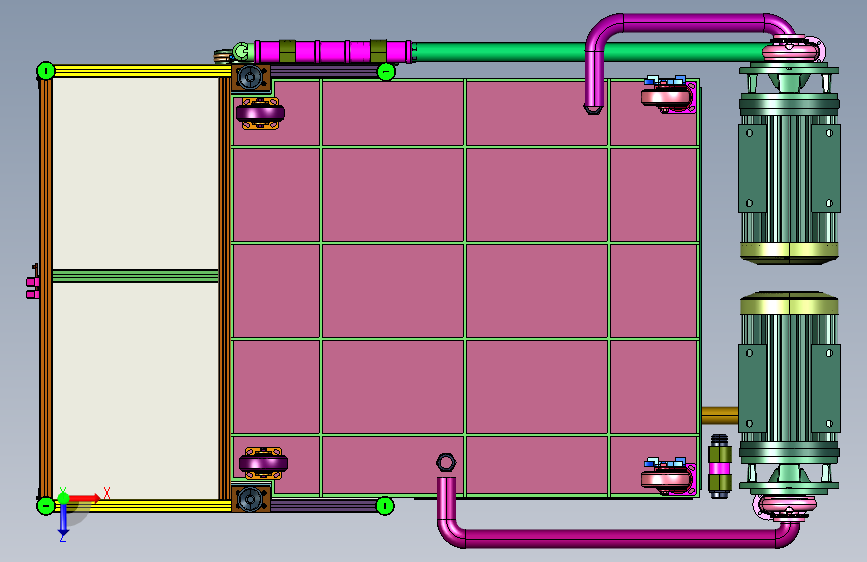Select the green hose hook left of the magenta filter
This screenshot has width=867, height=562.
(241, 51)
